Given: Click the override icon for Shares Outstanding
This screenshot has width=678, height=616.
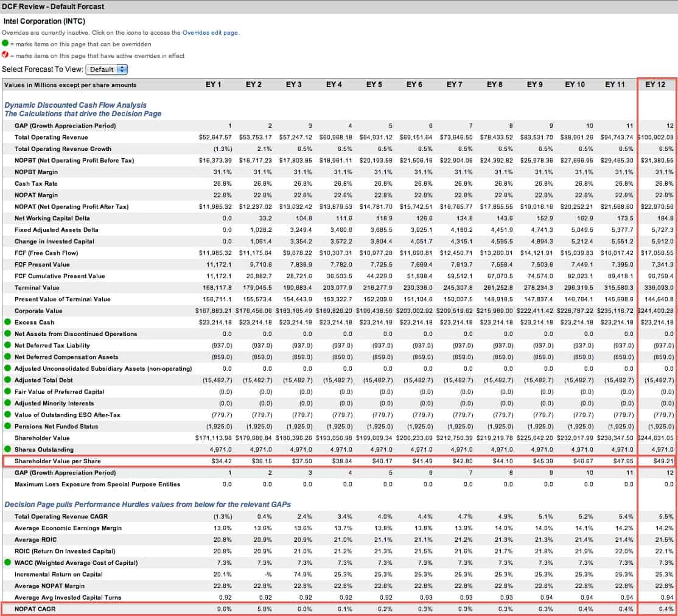Looking at the screenshot, I should [x=7, y=449].
